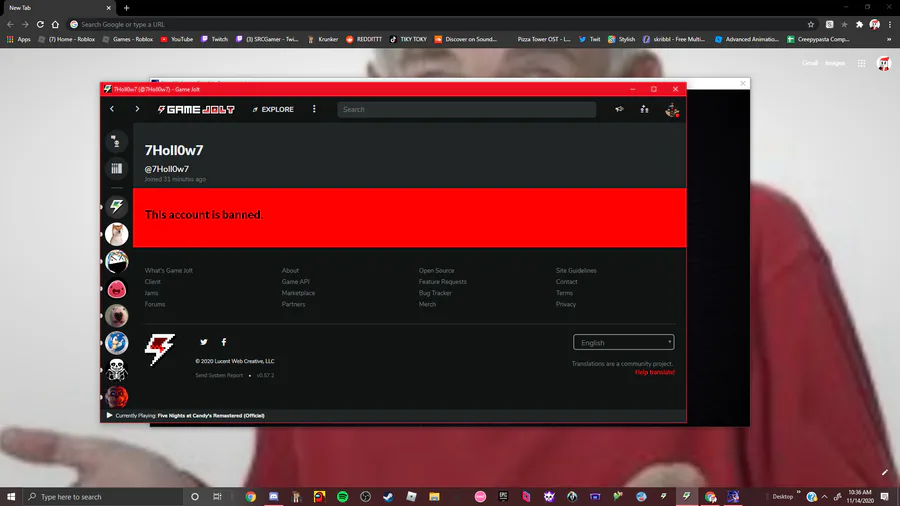
Task: Click the Client footer link
Action: pyautogui.click(x=153, y=282)
